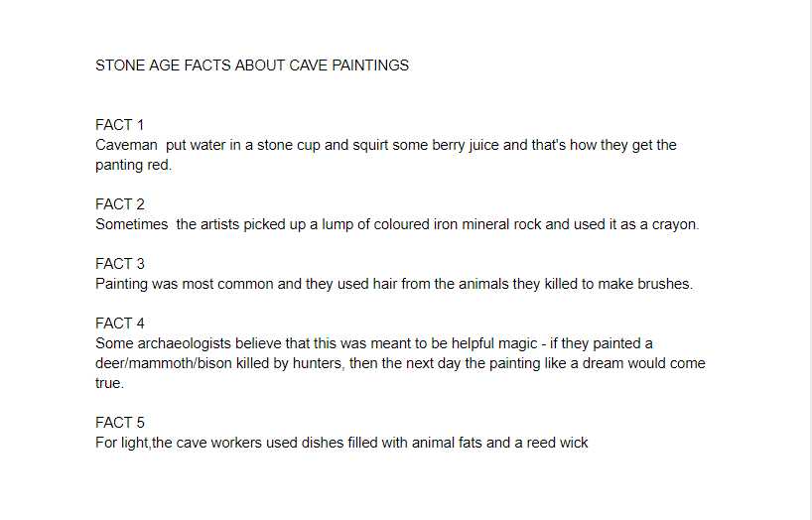Click the "FACT 3" heading

(120, 264)
